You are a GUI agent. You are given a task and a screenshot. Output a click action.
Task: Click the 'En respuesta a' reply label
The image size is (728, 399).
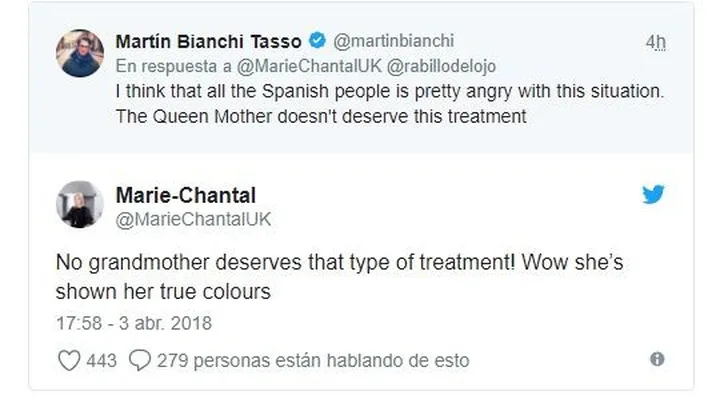click(x=174, y=66)
